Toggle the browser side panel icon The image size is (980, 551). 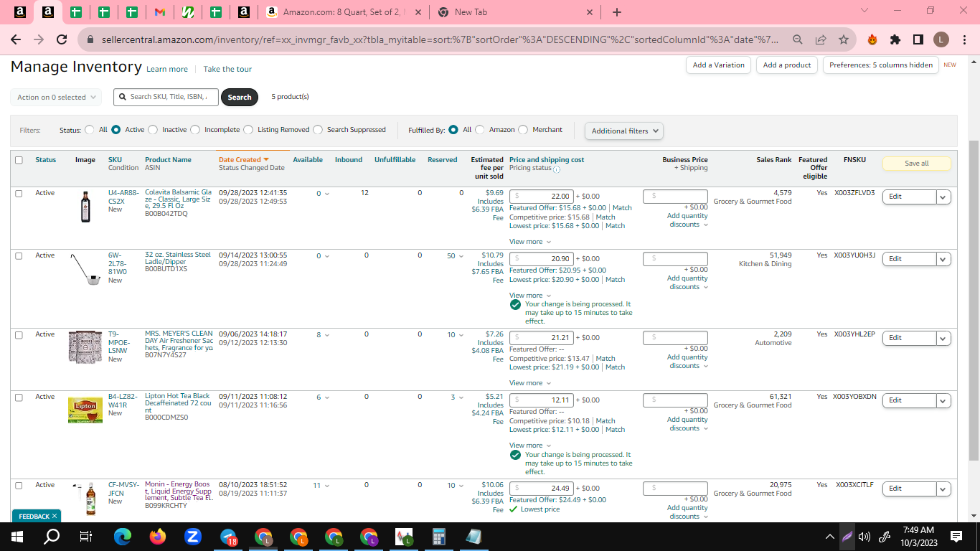[x=918, y=39]
